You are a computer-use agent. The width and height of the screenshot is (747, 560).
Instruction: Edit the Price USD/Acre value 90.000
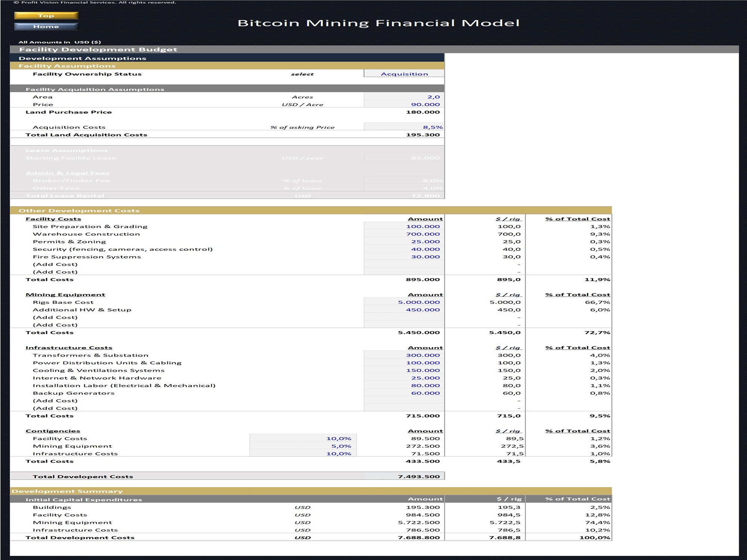[x=403, y=104]
